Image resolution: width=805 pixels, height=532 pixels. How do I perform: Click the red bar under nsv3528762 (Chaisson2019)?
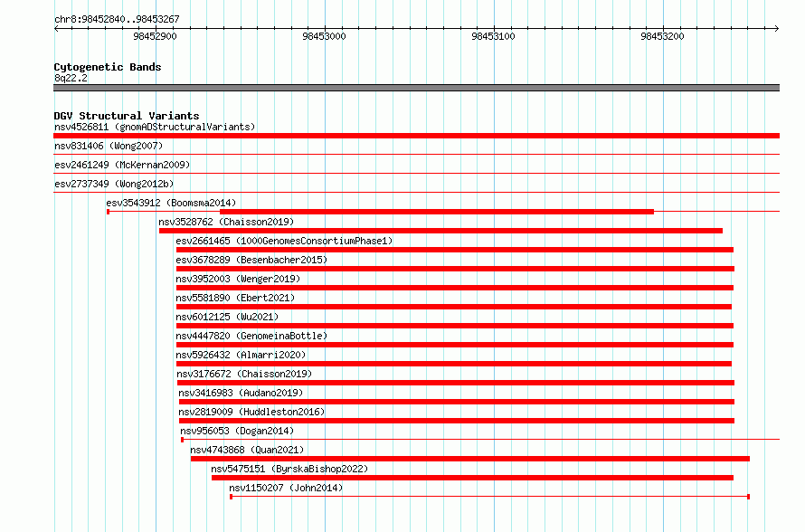[x=441, y=231]
